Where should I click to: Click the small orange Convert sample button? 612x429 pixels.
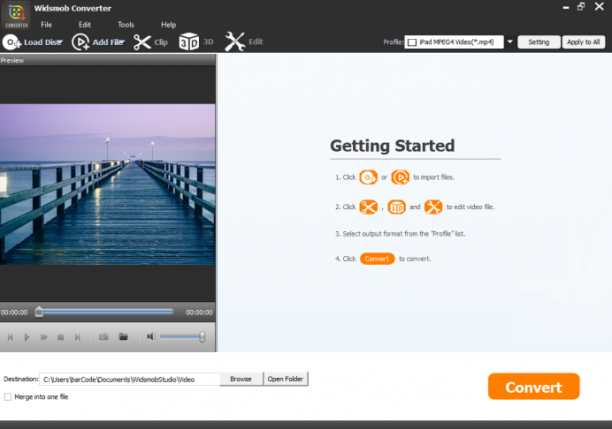tap(377, 259)
